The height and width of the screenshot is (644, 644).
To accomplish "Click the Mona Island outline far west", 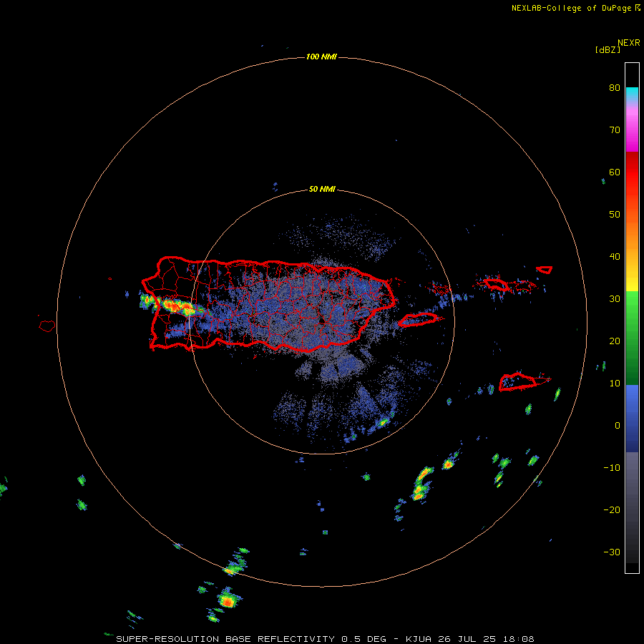I will tap(47, 326).
